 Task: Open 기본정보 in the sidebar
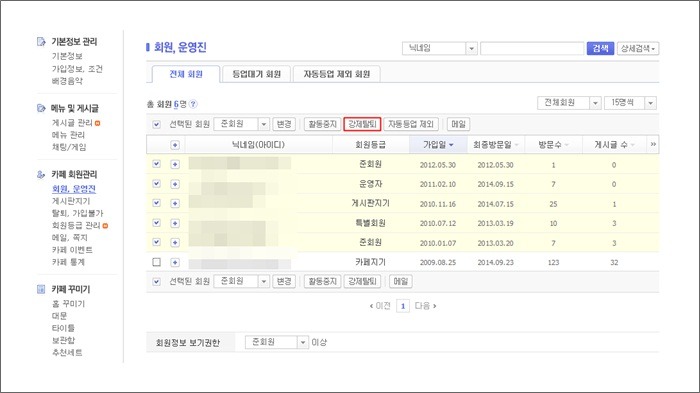[x=67, y=56]
